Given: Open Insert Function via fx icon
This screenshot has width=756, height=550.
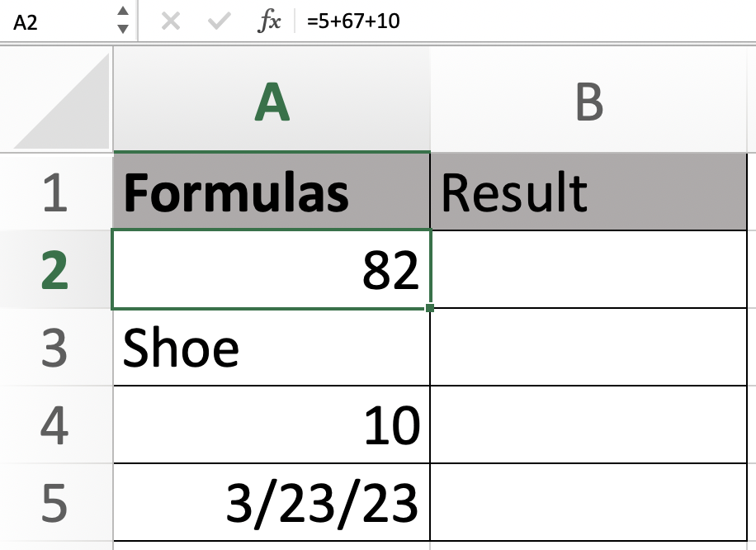Looking at the screenshot, I should [269, 21].
